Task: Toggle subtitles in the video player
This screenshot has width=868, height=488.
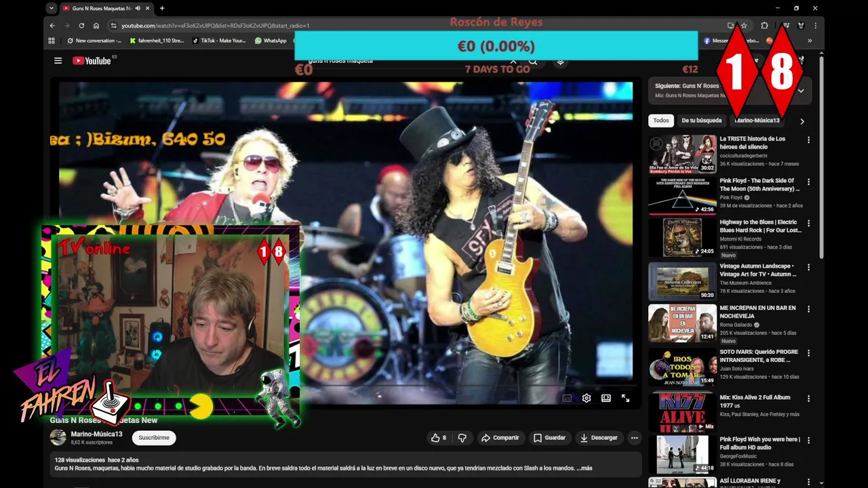Action: point(567,399)
